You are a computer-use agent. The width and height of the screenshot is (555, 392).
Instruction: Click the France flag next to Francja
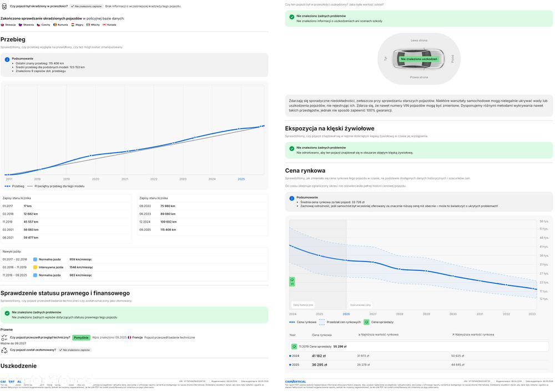(x=129, y=338)
